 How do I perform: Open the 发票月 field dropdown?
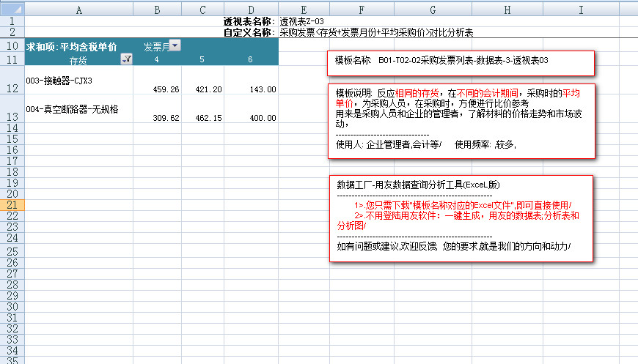tap(175, 46)
